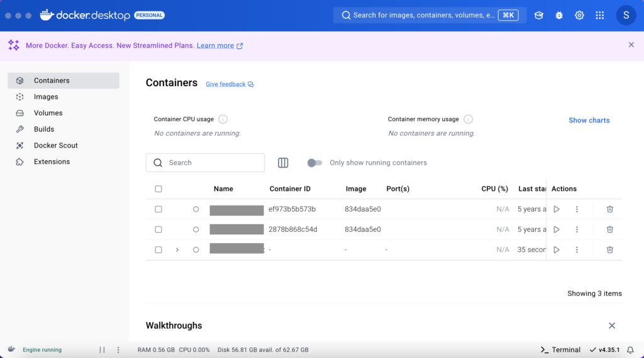
Task: Click Show charts
Action: (x=589, y=120)
